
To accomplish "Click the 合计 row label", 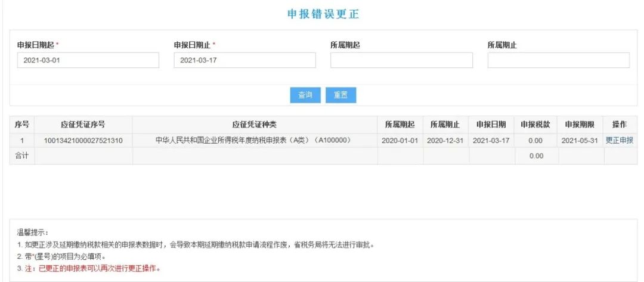I will click(22, 156).
